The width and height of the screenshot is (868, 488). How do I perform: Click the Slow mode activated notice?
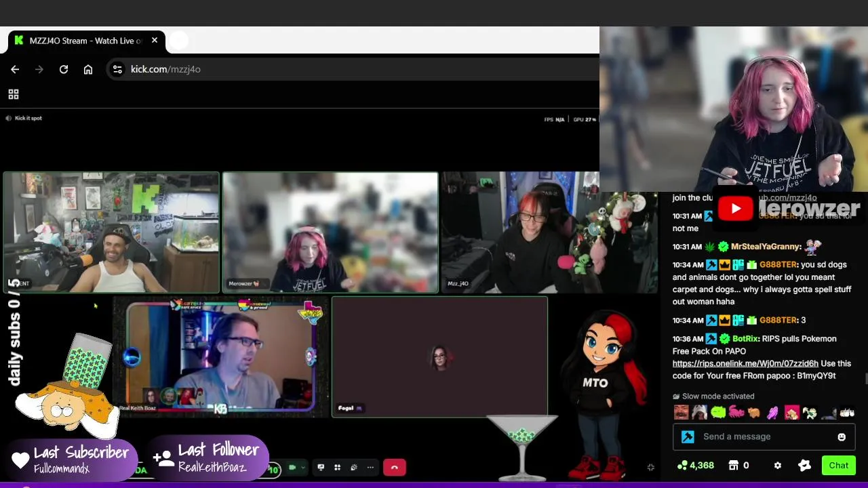tap(713, 396)
